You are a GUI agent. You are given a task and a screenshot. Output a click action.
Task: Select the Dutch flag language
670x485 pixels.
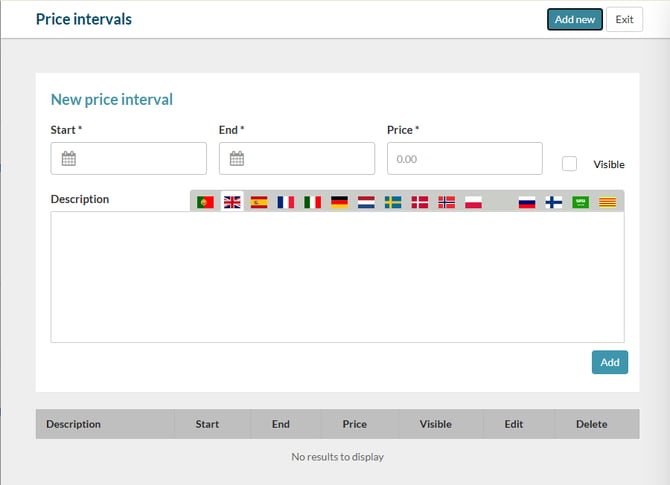366,202
